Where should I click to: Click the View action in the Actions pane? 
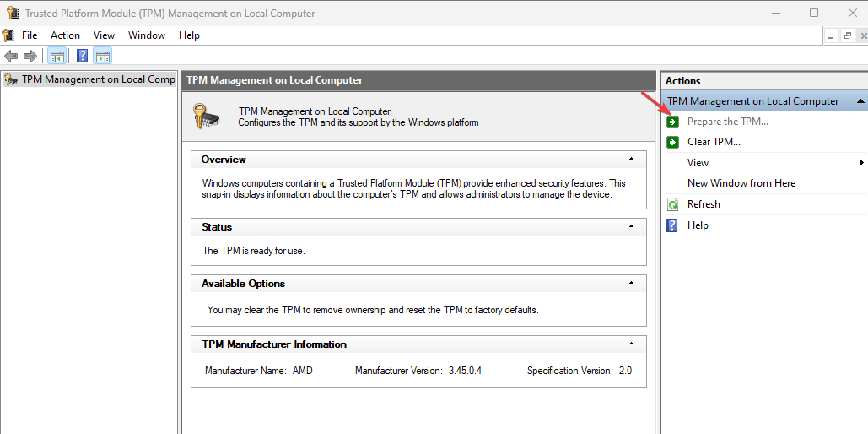pos(698,163)
